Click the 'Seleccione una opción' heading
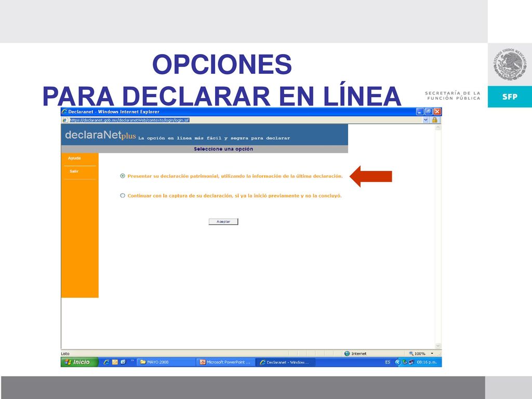Image resolution: width=532 pixels, height=399 pixels. tap(223, 149)
